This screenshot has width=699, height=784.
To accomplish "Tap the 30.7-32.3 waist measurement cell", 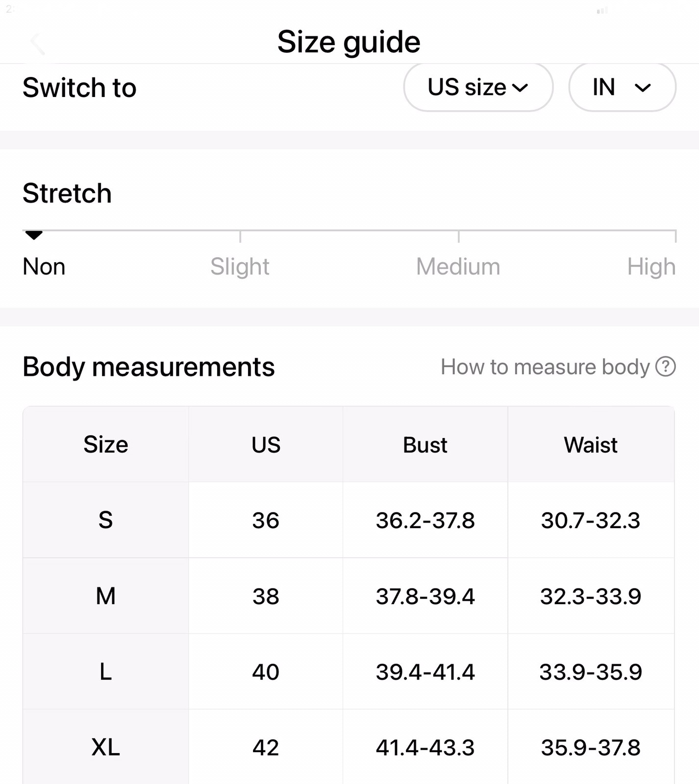I will 591,520.
